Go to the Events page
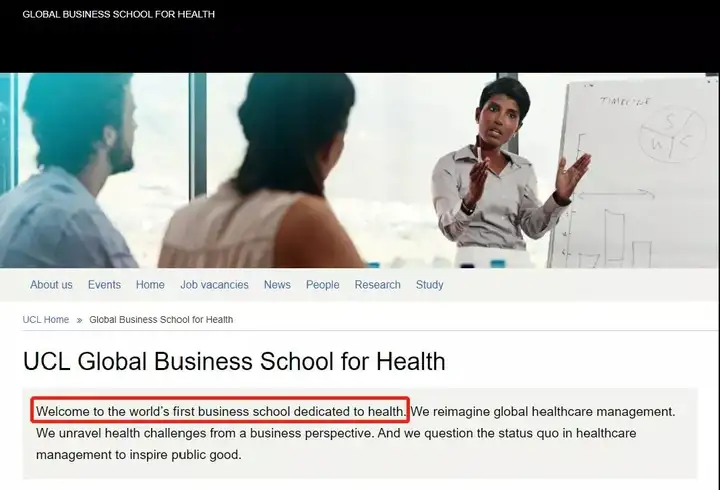 pyautogui.click(x=104, y=285)
